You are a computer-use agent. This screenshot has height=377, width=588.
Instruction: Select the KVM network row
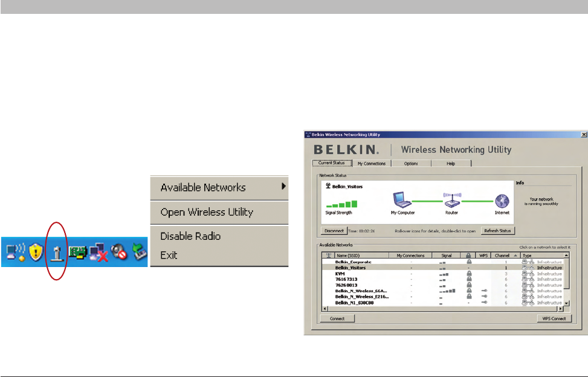[442, 274]
